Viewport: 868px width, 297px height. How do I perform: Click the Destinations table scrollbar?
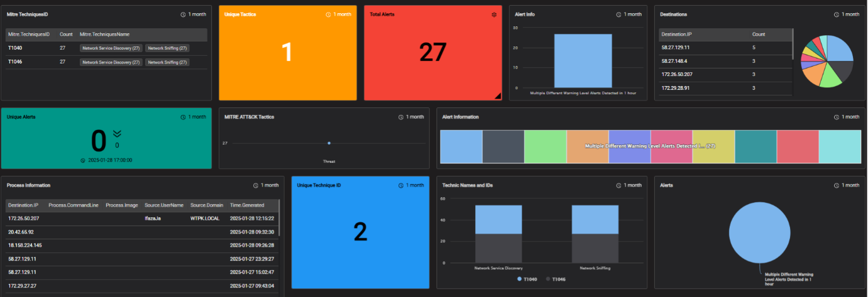793,44
